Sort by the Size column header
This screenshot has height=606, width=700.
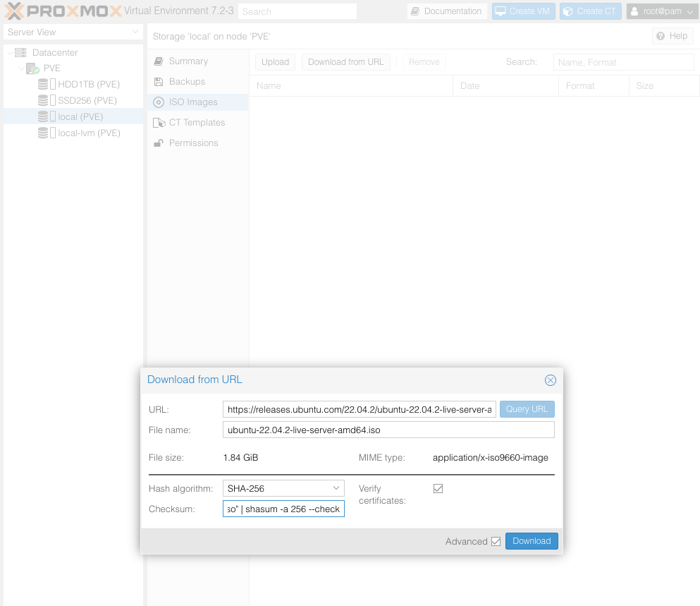pos(664,86)
